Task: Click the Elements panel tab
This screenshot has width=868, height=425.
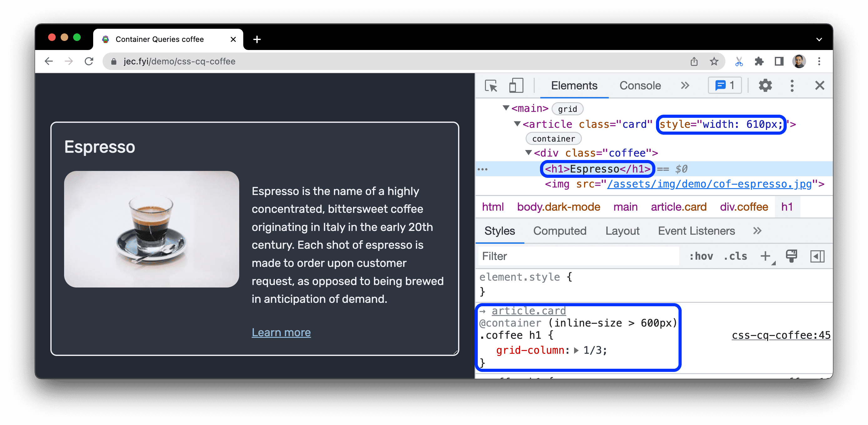Action: (x=574, y=86)
